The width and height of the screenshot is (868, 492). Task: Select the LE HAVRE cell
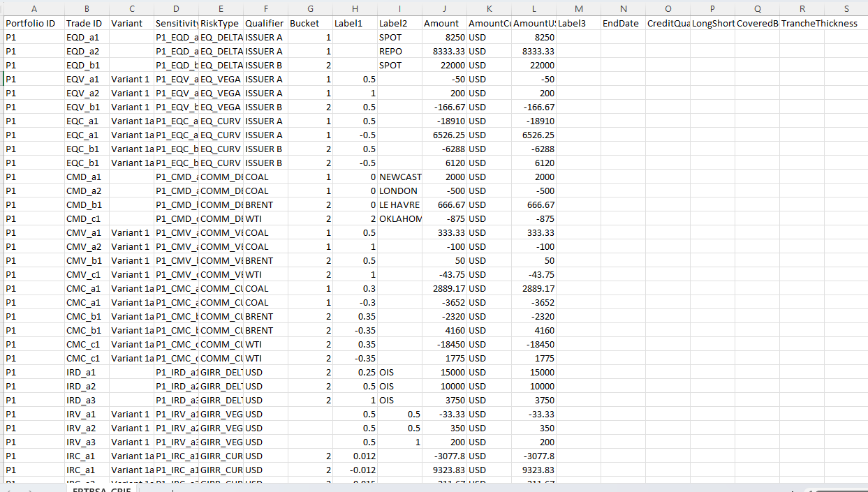click(399, 204)
